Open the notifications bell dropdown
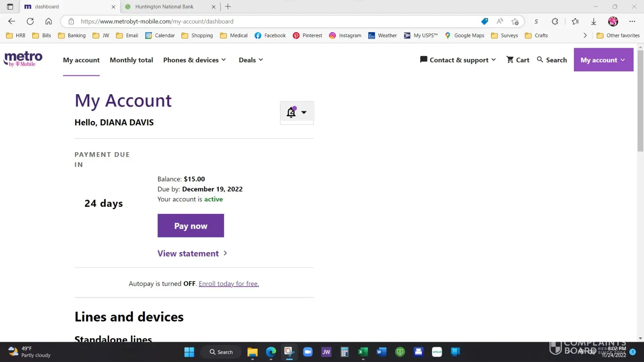Screen dimensions: 644x362 (x=297, y=113)
